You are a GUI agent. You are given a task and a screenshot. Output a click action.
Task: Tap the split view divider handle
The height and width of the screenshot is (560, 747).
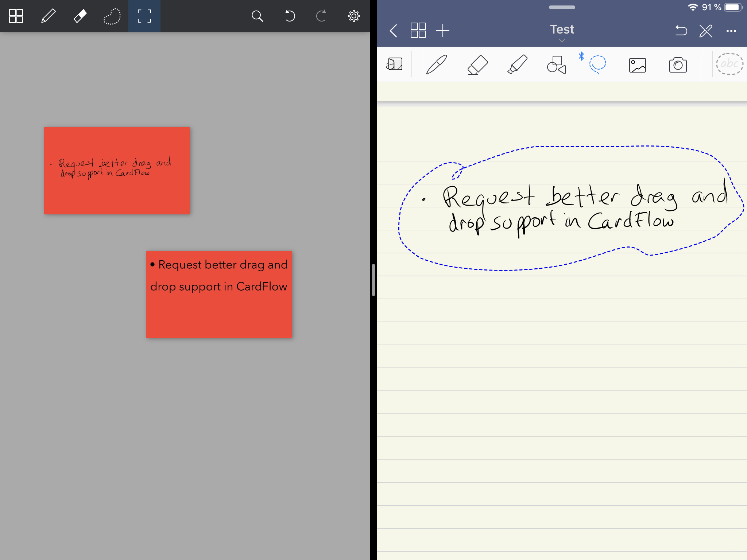[x=373, y=280]
